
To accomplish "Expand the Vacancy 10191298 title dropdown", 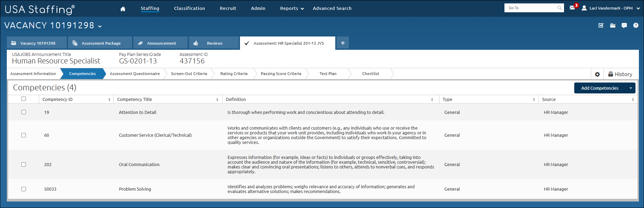I will tap(100, 26).
